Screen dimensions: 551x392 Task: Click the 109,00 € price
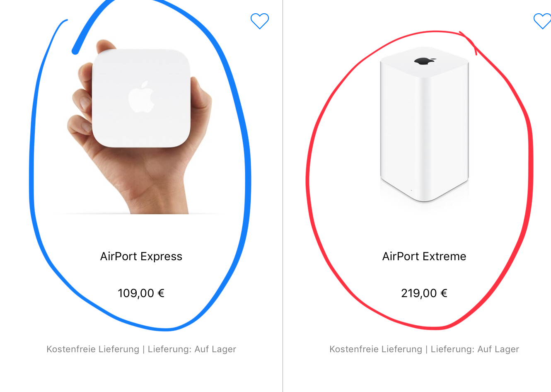(x=141, y=293)
